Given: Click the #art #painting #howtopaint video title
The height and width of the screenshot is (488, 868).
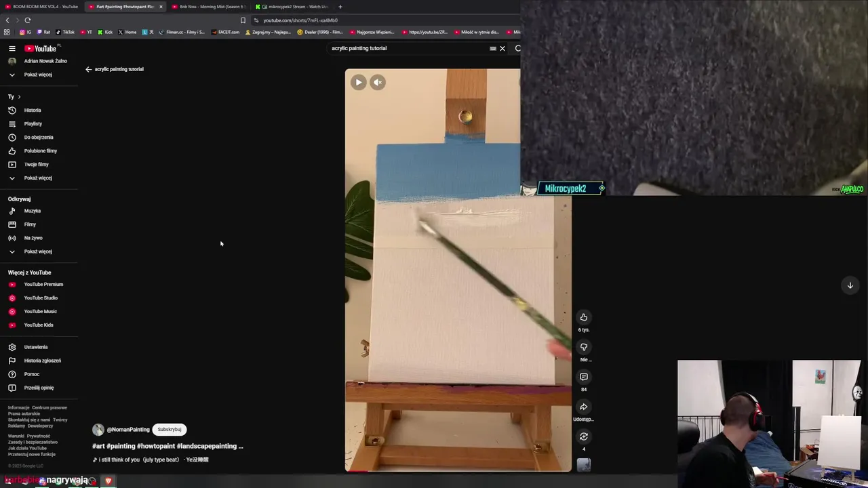Looking at the screenshot, I should (167, 446).
